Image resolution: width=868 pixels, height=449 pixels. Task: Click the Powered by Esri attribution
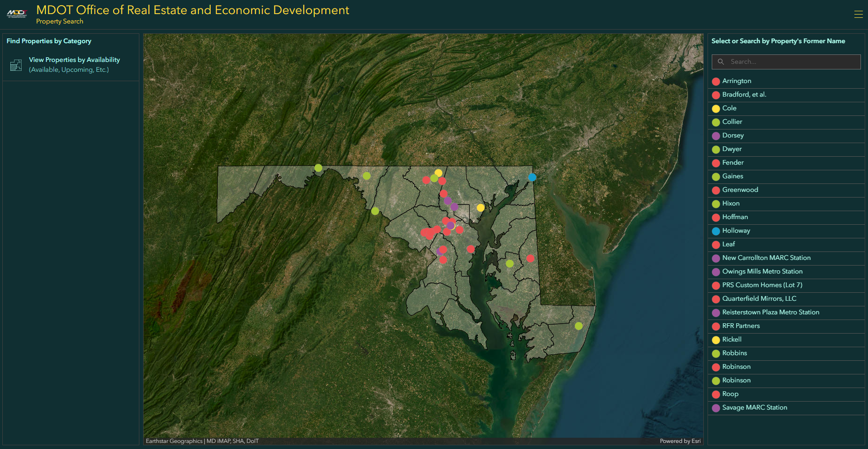pos(680,441)
